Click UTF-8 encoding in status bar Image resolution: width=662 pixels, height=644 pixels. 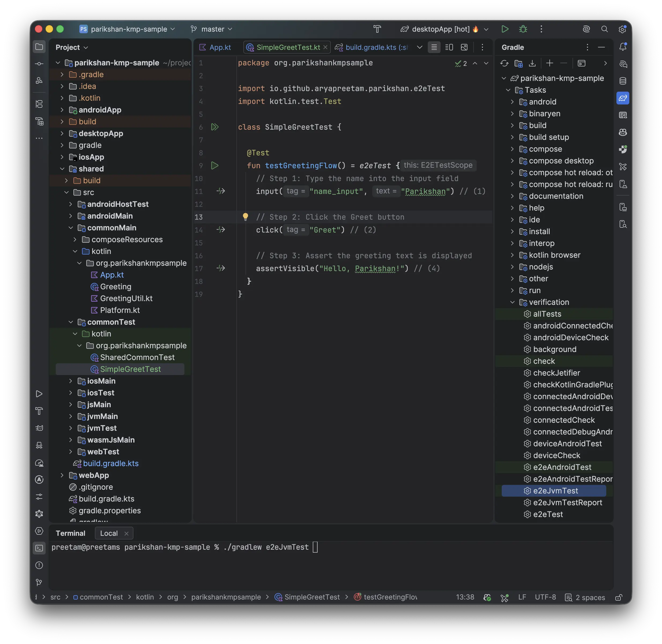click(x=545, y=597)
